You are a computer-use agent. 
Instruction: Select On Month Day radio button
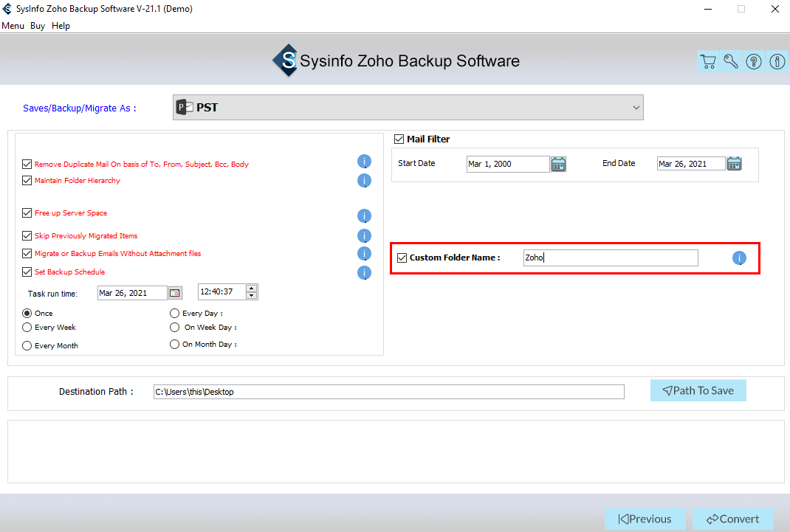click(174, 345)
